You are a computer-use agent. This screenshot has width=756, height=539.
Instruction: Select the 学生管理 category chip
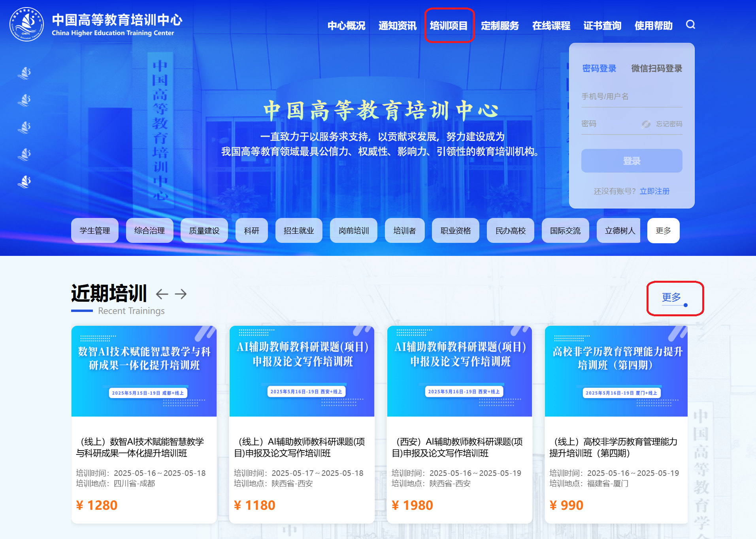pyautogui.click(x=95, y=231)
